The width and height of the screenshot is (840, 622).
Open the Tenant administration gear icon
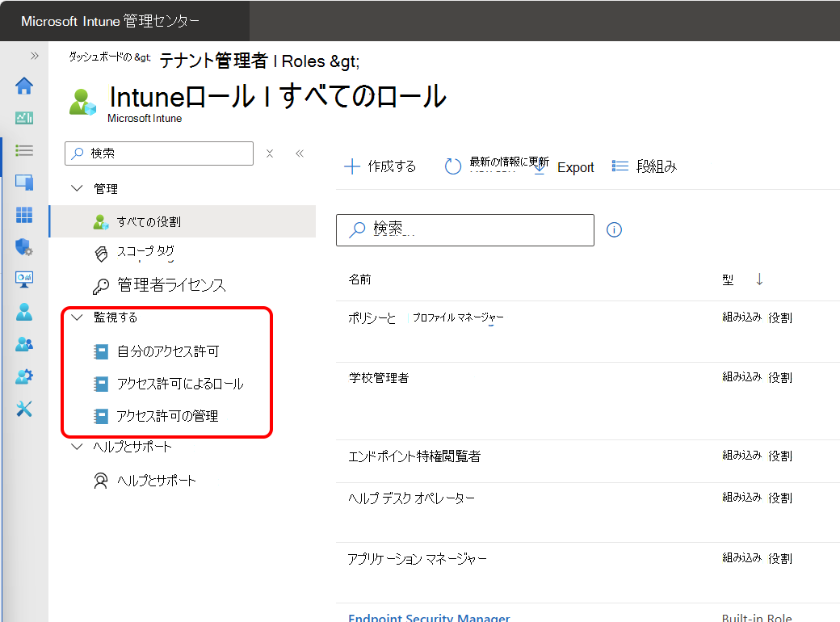tap(24, 376)
